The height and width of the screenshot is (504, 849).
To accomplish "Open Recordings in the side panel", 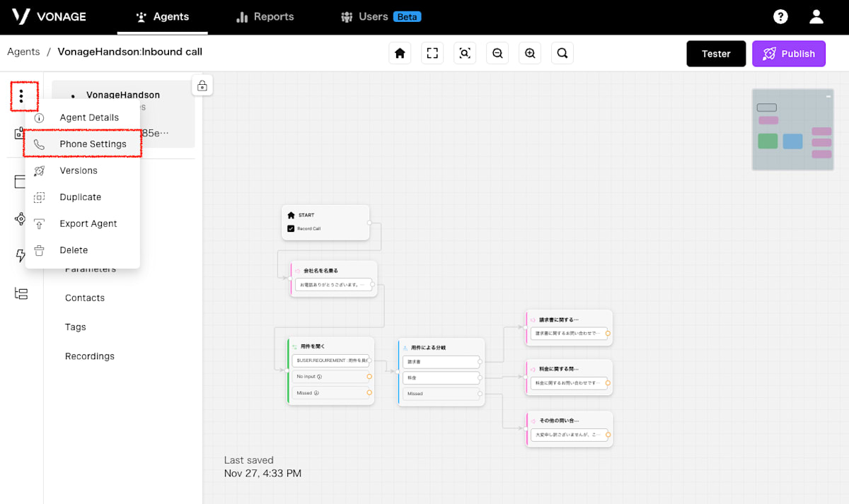I will point(90,356).
